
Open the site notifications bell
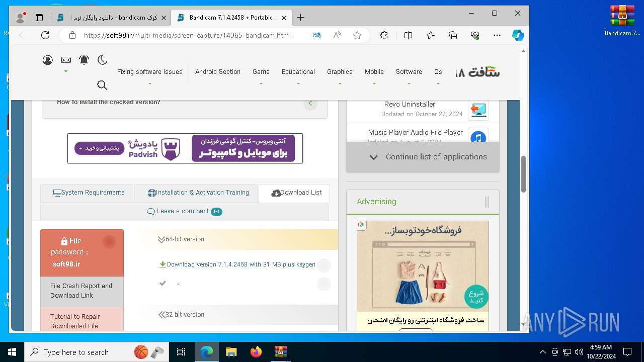(x=84, y=60)
